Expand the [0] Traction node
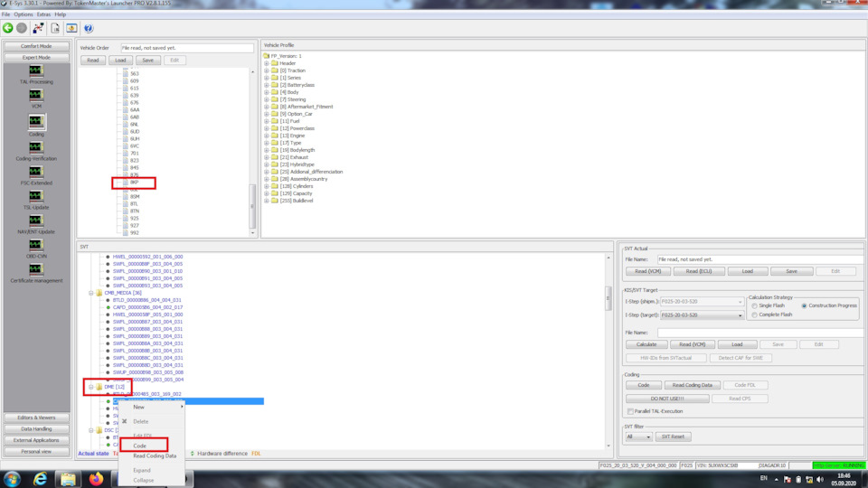Screen dimensions: 868x488 (x=266, y=70)
